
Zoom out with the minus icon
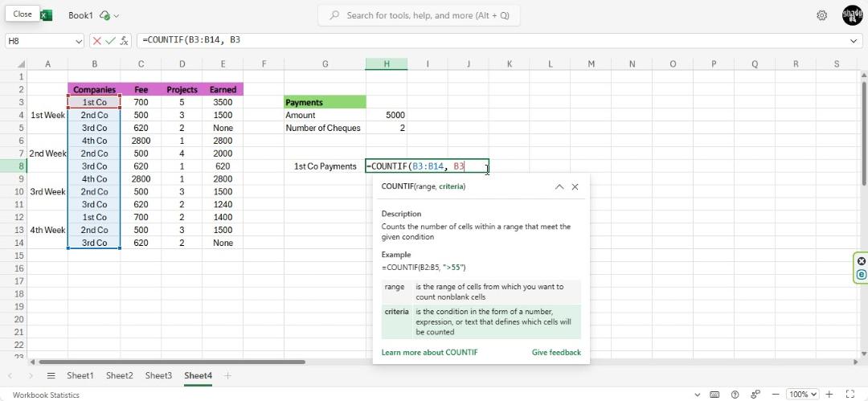[776, 395]
